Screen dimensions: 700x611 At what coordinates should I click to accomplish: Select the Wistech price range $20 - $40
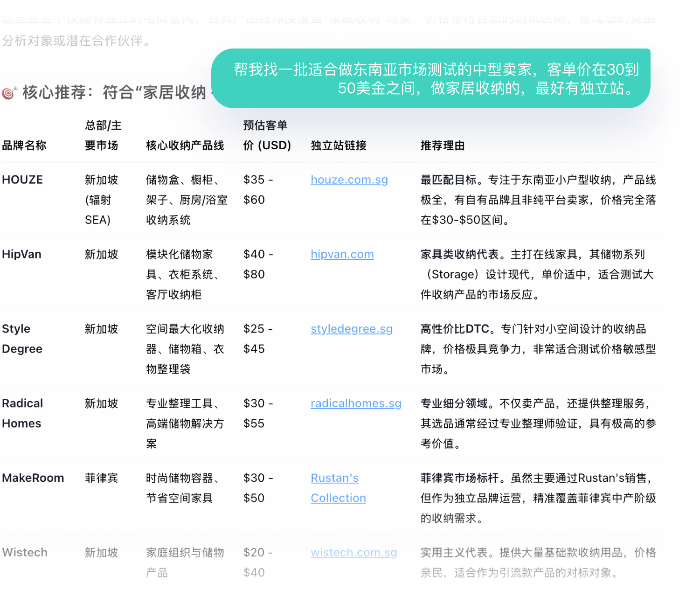[x=257, y=562]
